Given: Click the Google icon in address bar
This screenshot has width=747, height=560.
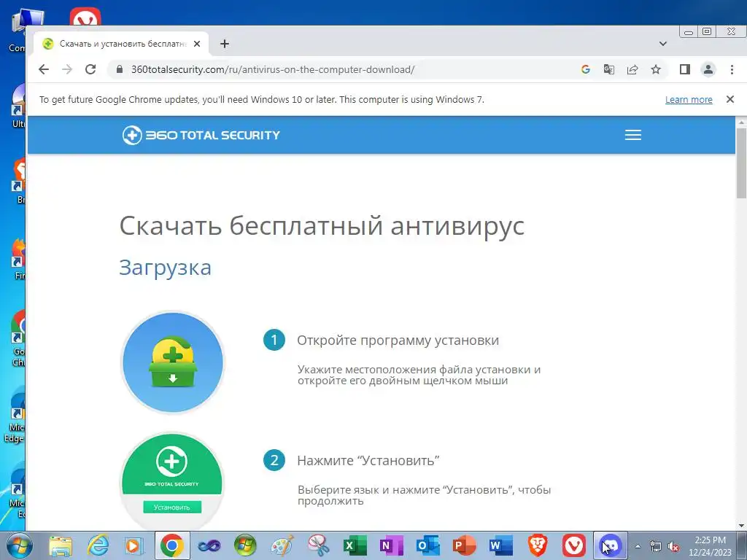Looking at the screenshot, I should [586, 69].
